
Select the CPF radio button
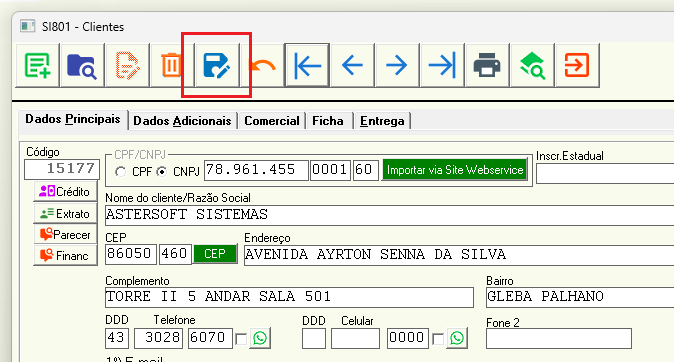(121, 172)
